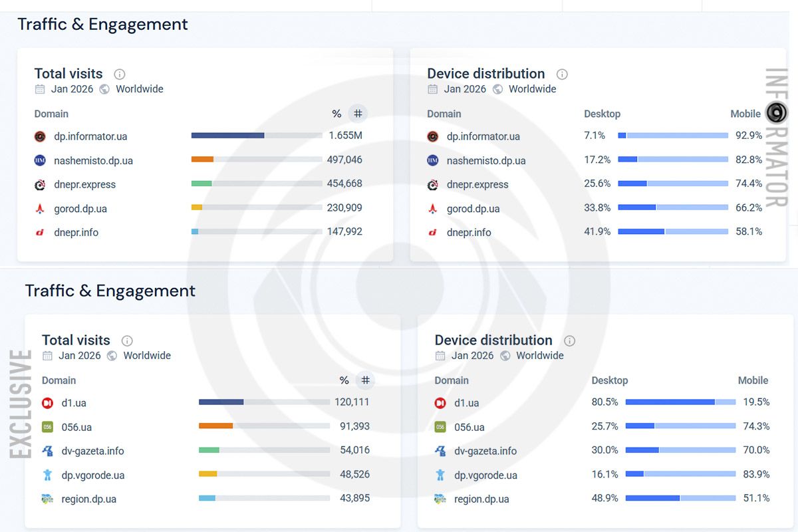
Task: Open dnepr.express link in Device distribution
Action: point(477,185)
